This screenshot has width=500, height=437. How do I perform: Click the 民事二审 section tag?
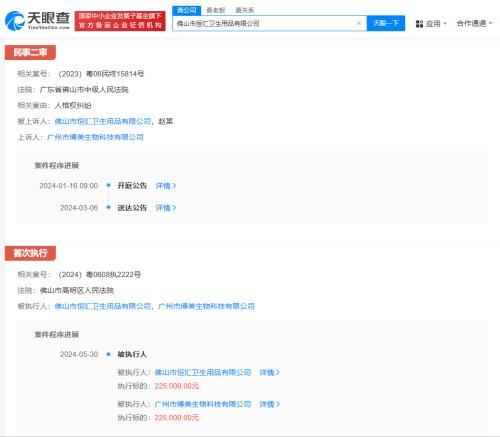pyautogui.click(x=30, y=52)
